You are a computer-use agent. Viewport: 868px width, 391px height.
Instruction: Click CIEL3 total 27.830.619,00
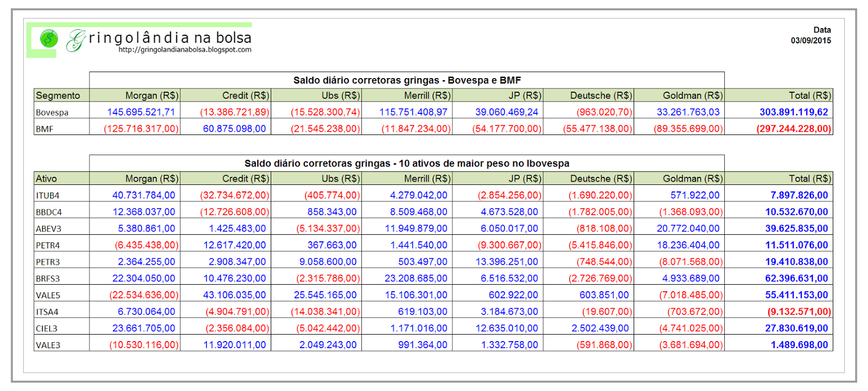tap(796, 329)
